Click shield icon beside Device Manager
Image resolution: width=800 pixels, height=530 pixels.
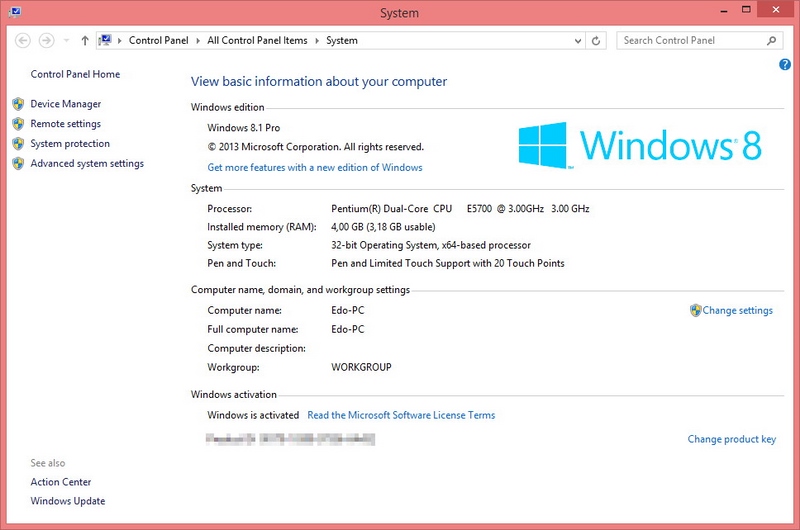point(18,104)
